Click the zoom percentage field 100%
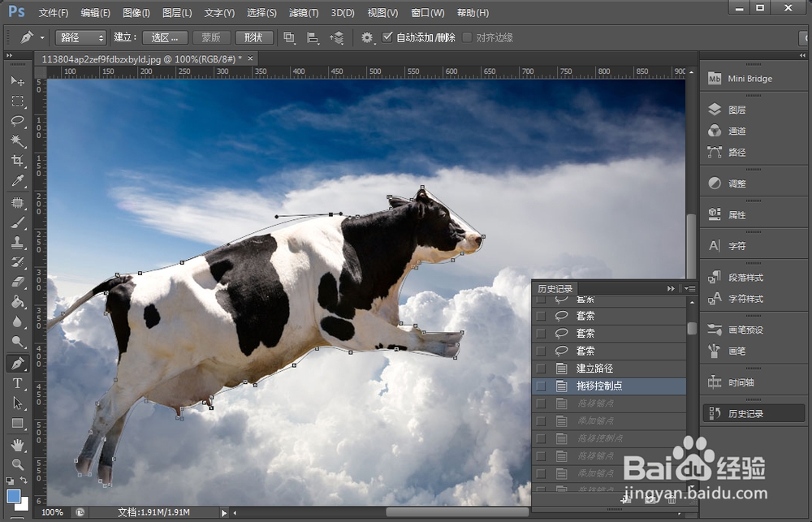812x522 pixels. [52, 512]
